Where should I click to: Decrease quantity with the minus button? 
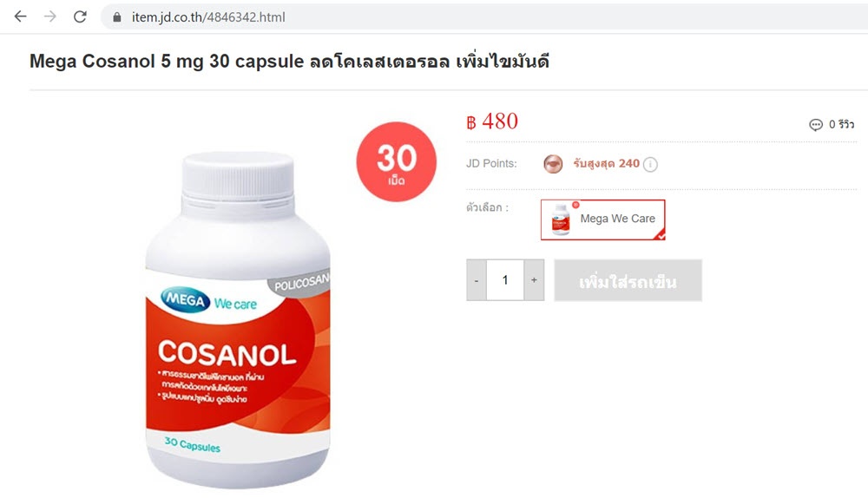476,280
